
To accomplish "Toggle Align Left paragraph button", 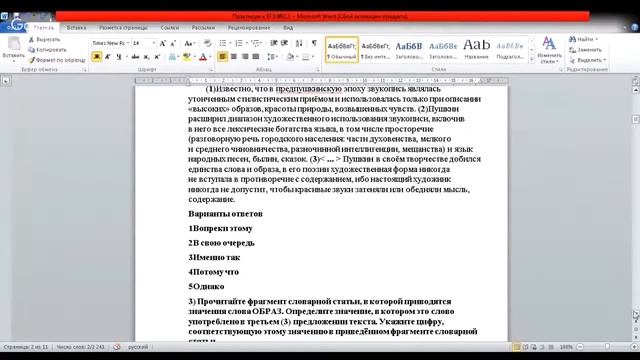I will (222, 57).
